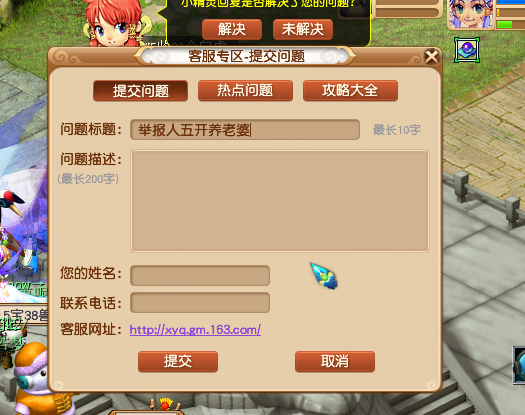Mark the issue as 未解决
The image size is (525, 415).
(x=303, y=29)
